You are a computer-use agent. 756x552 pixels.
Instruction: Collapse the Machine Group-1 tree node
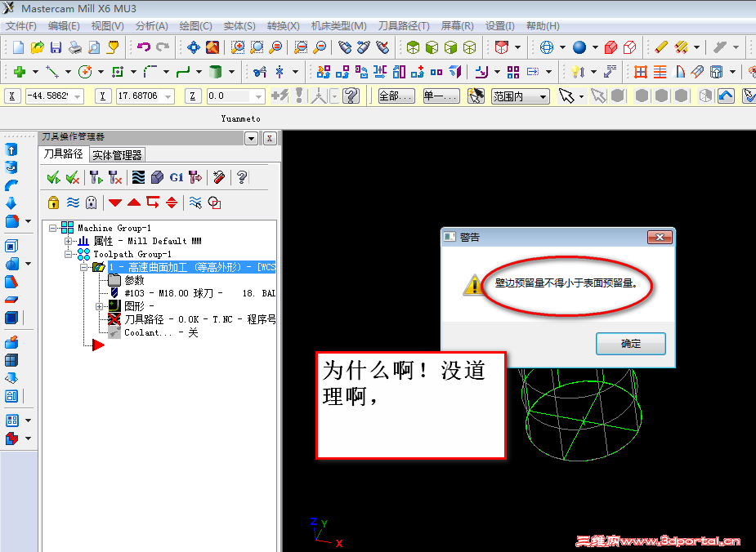point(53,228)
